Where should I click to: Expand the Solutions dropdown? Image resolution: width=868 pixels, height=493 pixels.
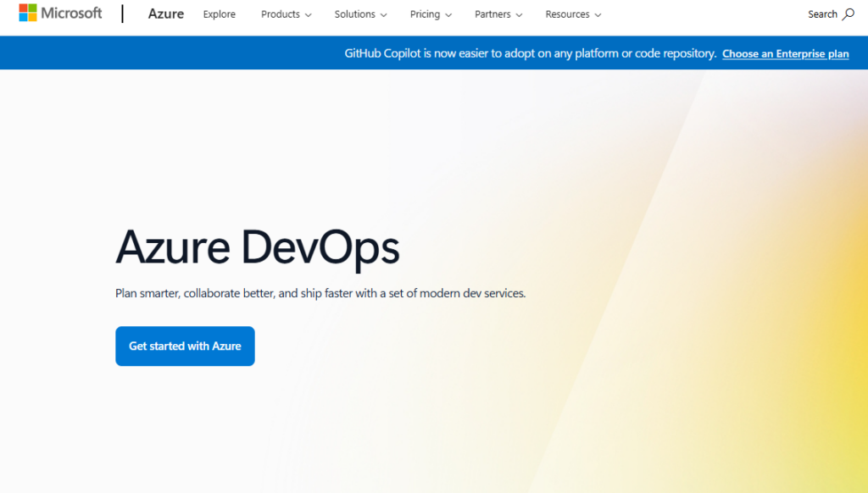coord(360,14)
